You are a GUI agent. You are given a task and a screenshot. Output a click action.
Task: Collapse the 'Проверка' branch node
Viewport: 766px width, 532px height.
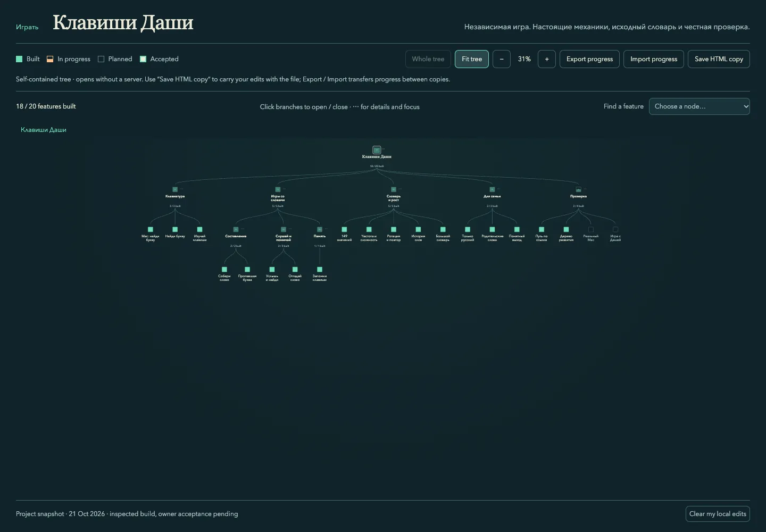click(578, 189)
